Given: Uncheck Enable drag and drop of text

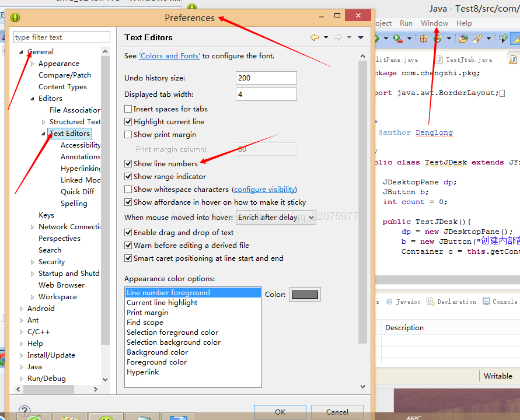Looking at the screenshot, I should (x=128, y=232).
